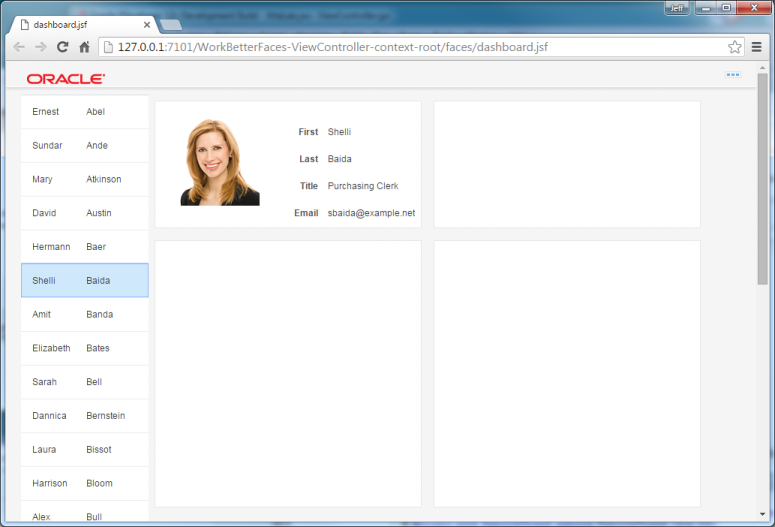Select Alex Bull in the employee list
The width and height of the screenshot is (775, 527).
point(85,512)
